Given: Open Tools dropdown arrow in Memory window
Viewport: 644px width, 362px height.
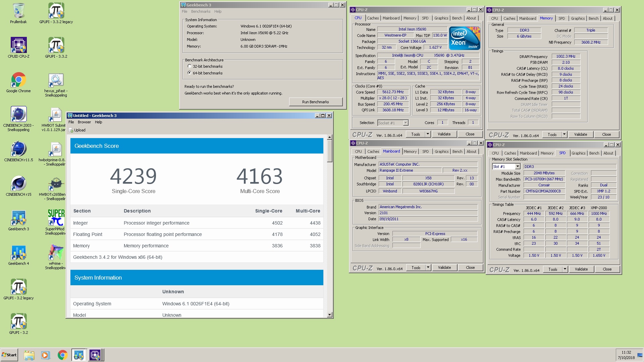Looking at the screenshot, I should (x=564, y=134).
